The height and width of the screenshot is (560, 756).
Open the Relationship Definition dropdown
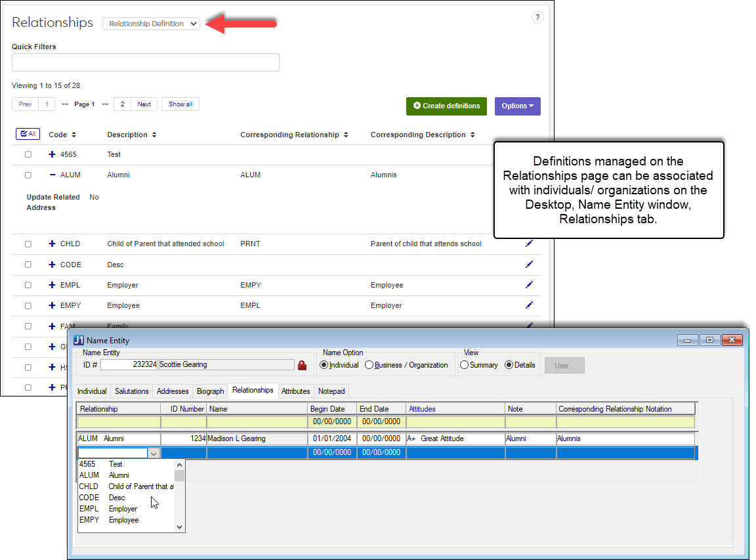[152, 24]
